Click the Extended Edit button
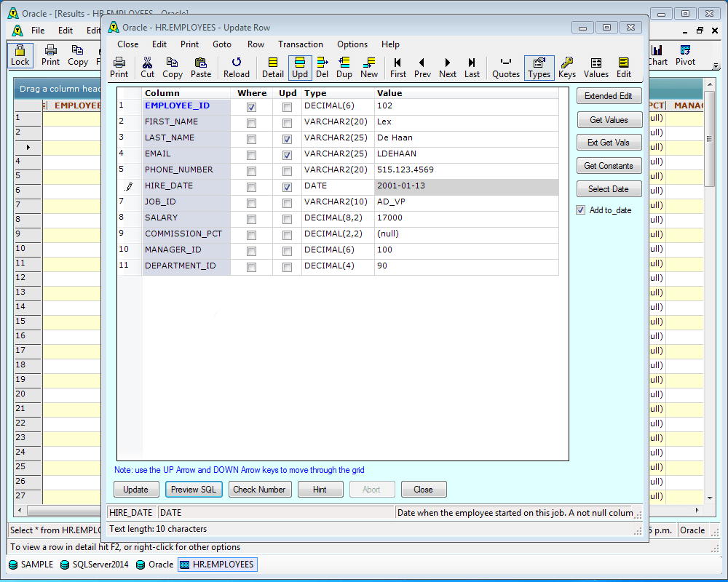Screen dimensions: 728x582 pos(609,96)
